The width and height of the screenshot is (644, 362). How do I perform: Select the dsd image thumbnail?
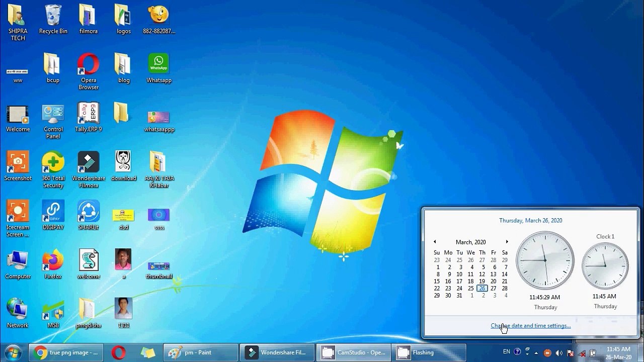[123, 219]
